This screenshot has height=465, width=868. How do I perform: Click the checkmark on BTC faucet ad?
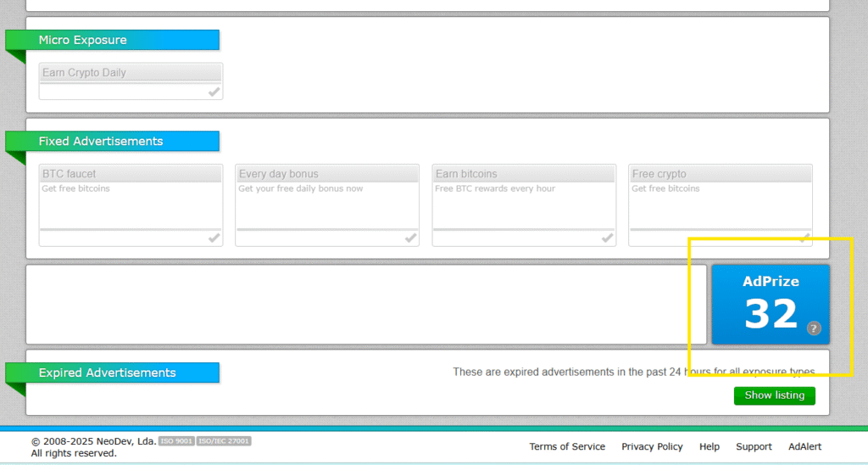(x=214, y=238)
